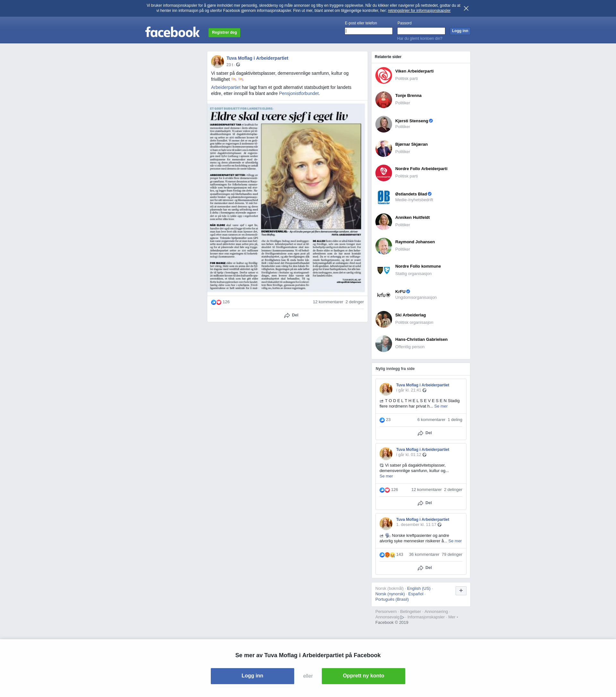Expand Se mer on TODELT HELSEVESEN post
Screen dimensions: 616x697
click(x=441, y=406)
